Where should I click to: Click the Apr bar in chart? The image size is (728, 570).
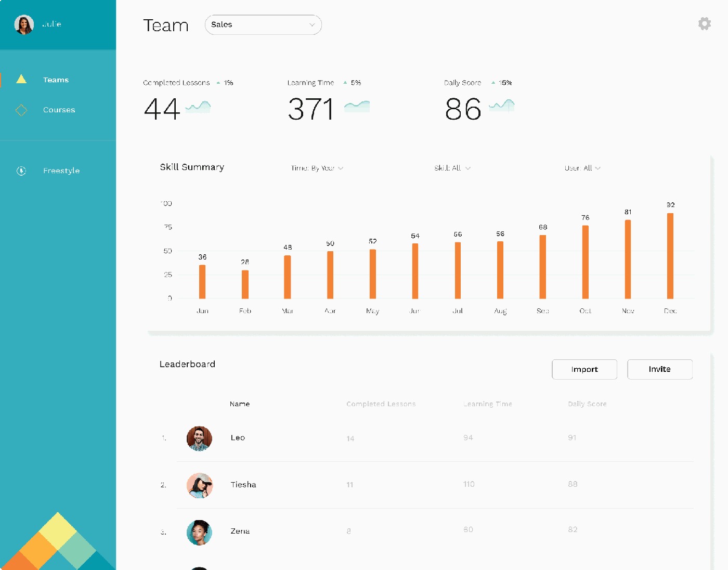pos(330,275)
